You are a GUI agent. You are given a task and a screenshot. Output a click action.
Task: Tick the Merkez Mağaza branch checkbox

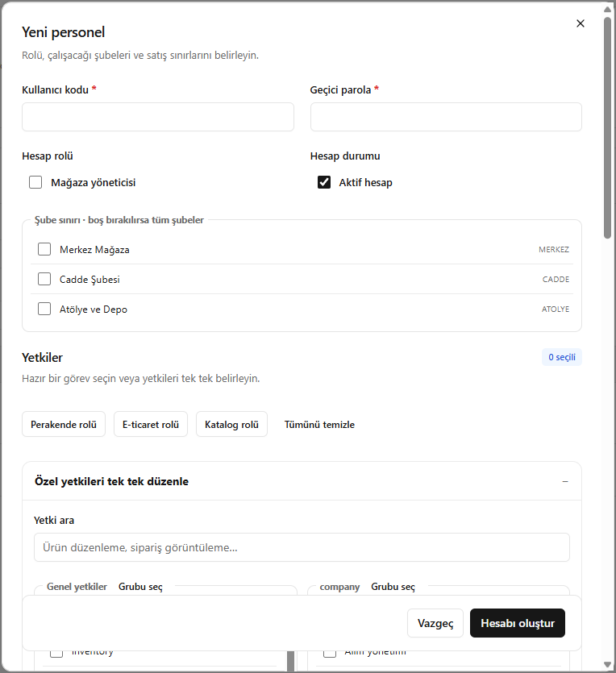click(x=44, y=249)
